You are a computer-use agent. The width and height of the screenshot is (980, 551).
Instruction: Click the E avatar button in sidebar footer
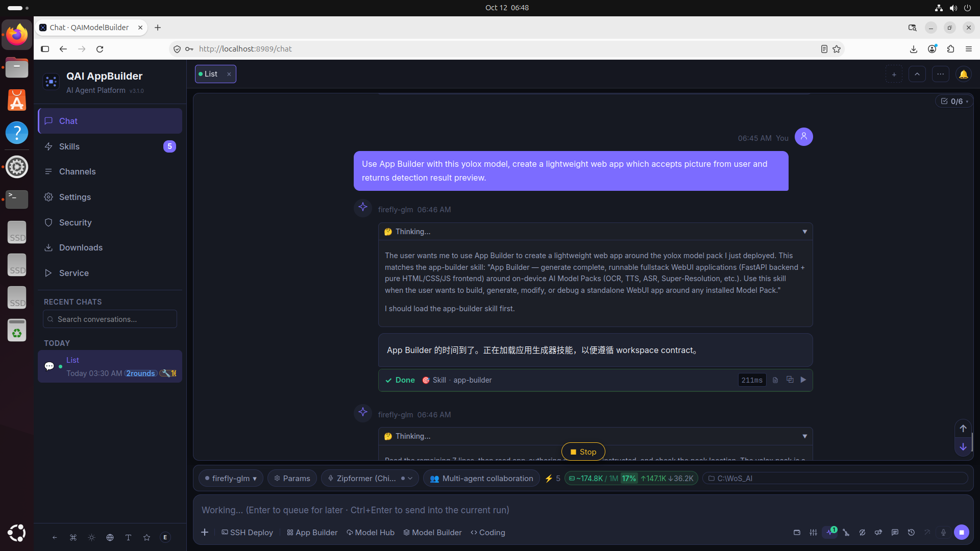[165, 537]
